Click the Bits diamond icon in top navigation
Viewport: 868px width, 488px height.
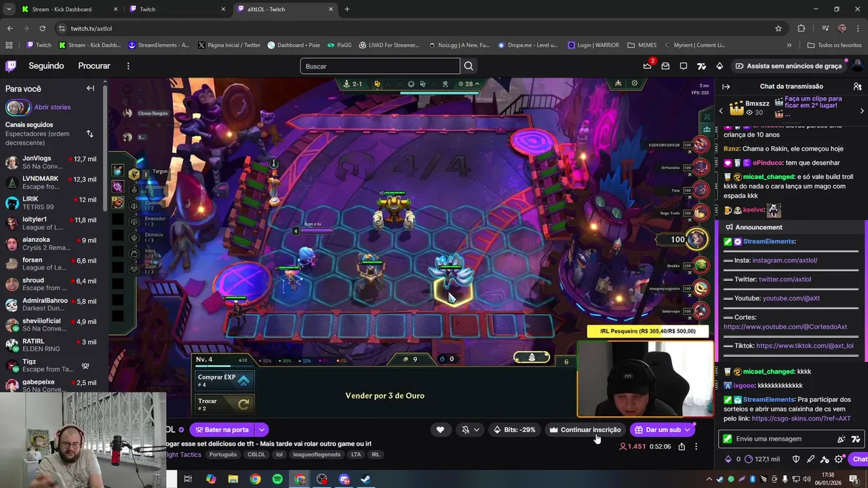pyautogui.click(x=719, y=66)
